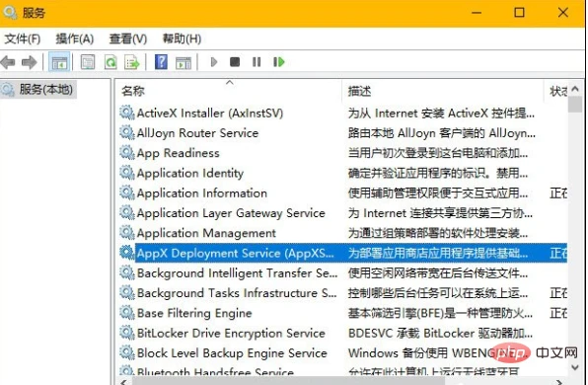Click the Restart service icon

278,62
